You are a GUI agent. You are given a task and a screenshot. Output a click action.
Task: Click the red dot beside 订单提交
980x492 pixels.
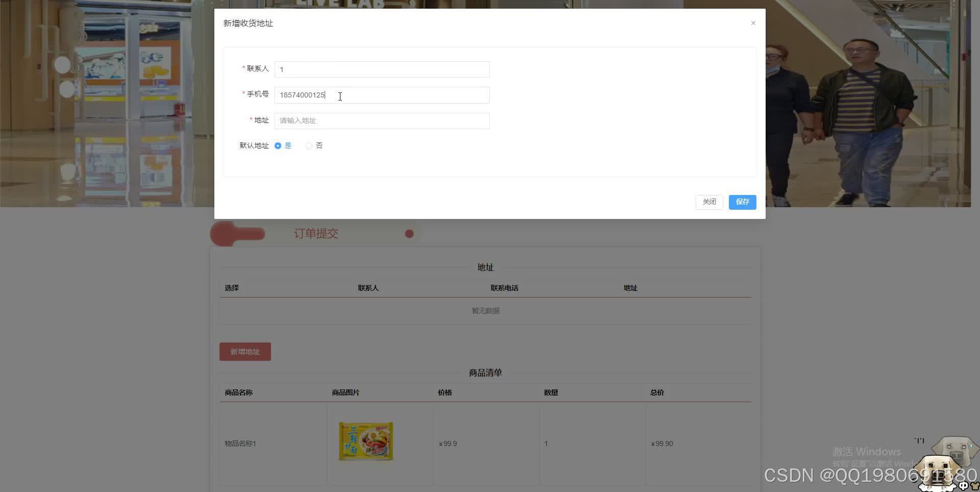pyautogui.click(x=409, y=233)
